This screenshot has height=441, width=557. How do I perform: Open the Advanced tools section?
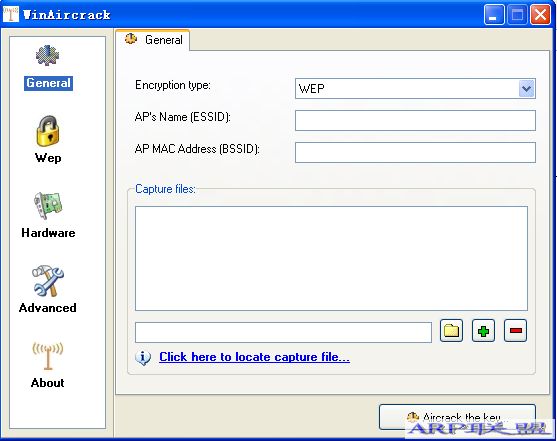48,281
